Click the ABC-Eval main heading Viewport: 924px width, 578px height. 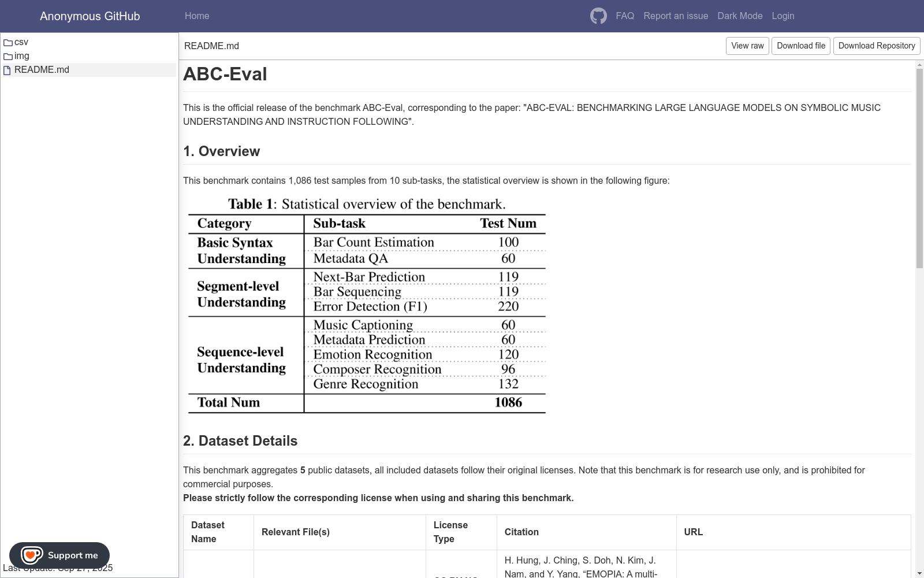pyautogui.click(x=225, y=74)
